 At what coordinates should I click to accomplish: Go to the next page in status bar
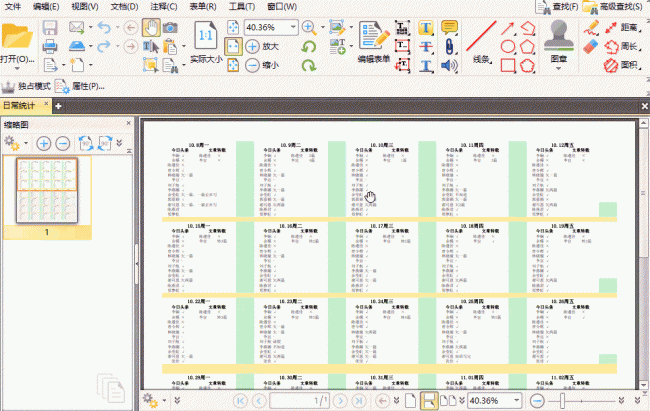coord(340,401)
